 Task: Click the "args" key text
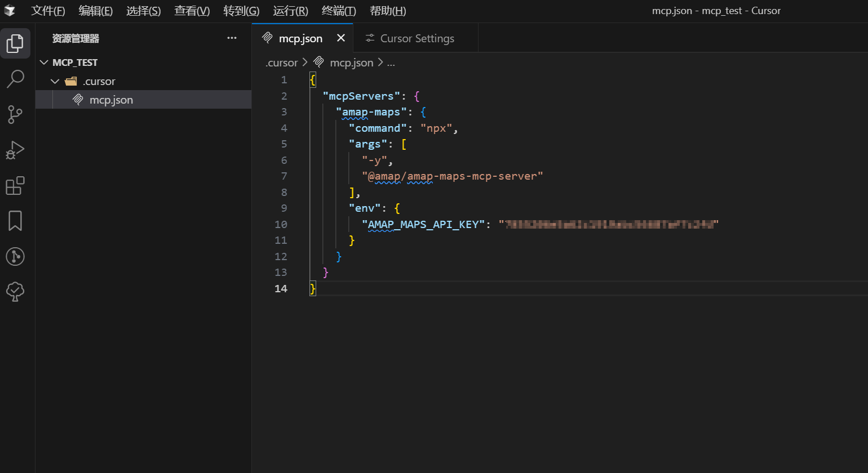coord(368,144)
